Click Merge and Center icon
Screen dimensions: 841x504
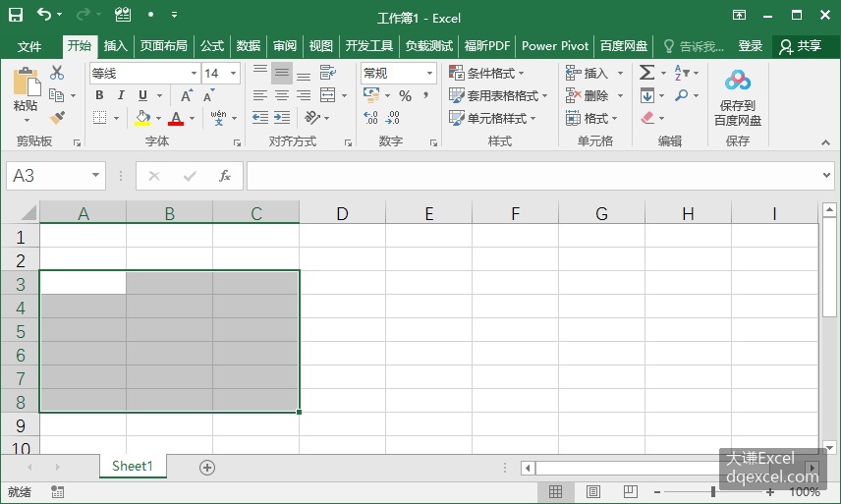pyautogui.click(x=328, y=95)
